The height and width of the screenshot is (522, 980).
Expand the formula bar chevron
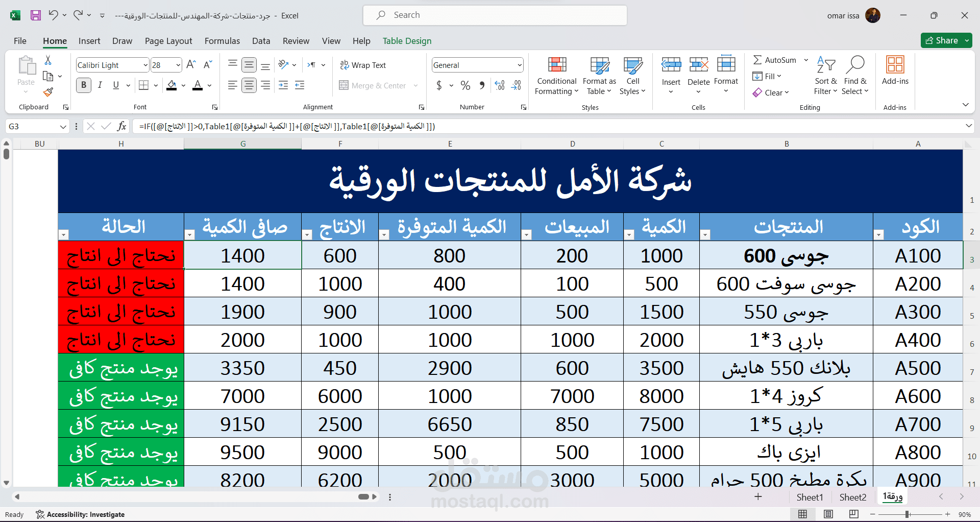[968, 126]
